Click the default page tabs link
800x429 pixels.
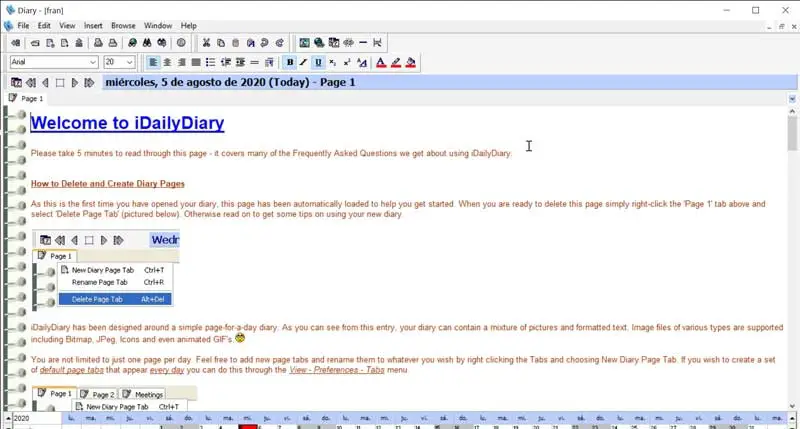pyautogui.click(x=71, y=370)
